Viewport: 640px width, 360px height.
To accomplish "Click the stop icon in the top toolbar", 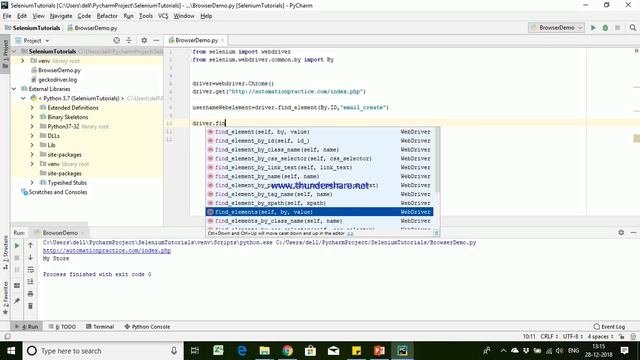I will click(618, 28).
